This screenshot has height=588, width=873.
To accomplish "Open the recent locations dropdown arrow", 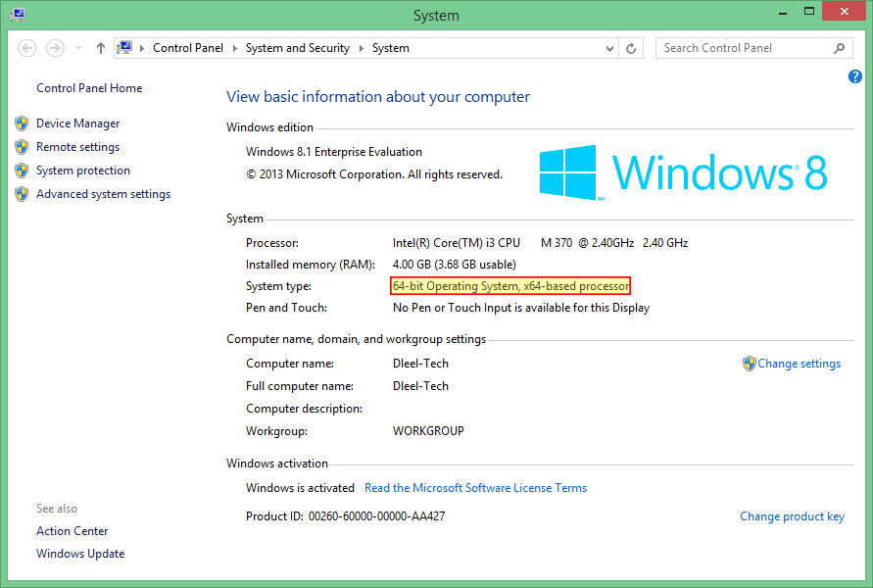I will point(78,48).
